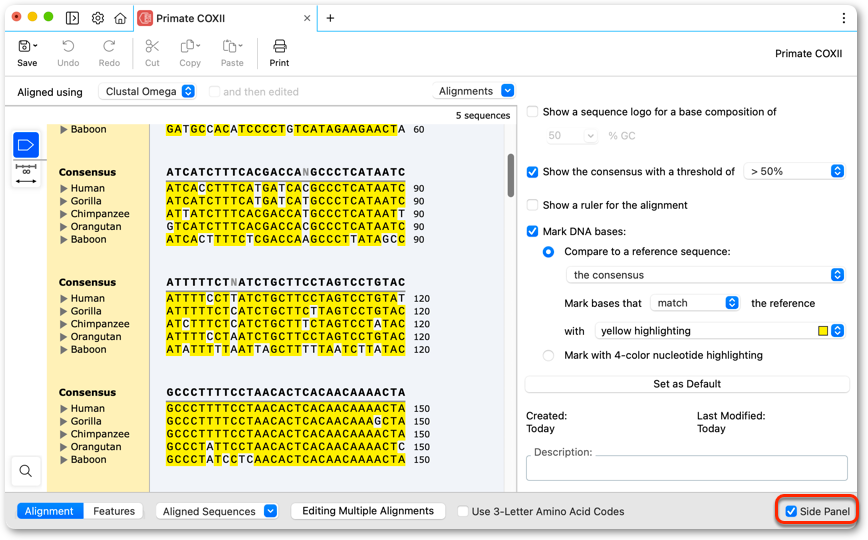Open the yellow highlighting style dropdown
Viewport: 868px width, 540px height.
[720, 331]
